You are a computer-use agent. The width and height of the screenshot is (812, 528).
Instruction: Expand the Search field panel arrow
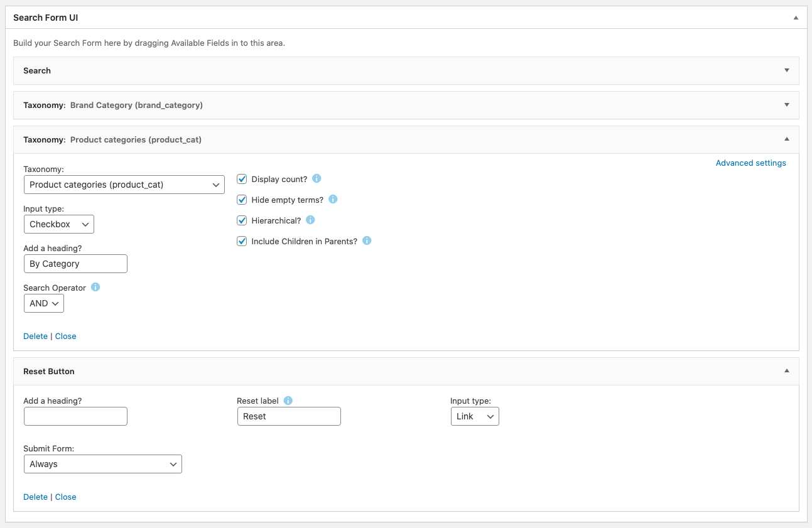[786, 70]
